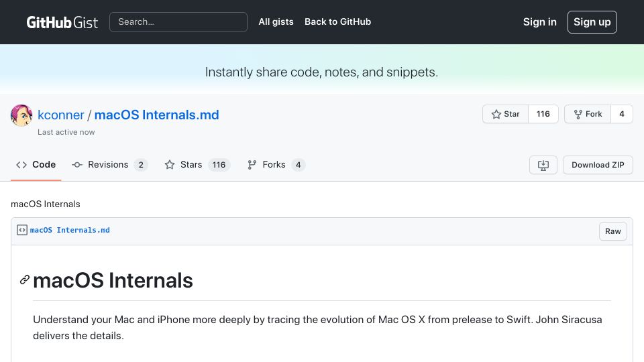This screenshot has width=644, height=362.
Task: Click Download ZIP
Action: (x=598, y=165)
